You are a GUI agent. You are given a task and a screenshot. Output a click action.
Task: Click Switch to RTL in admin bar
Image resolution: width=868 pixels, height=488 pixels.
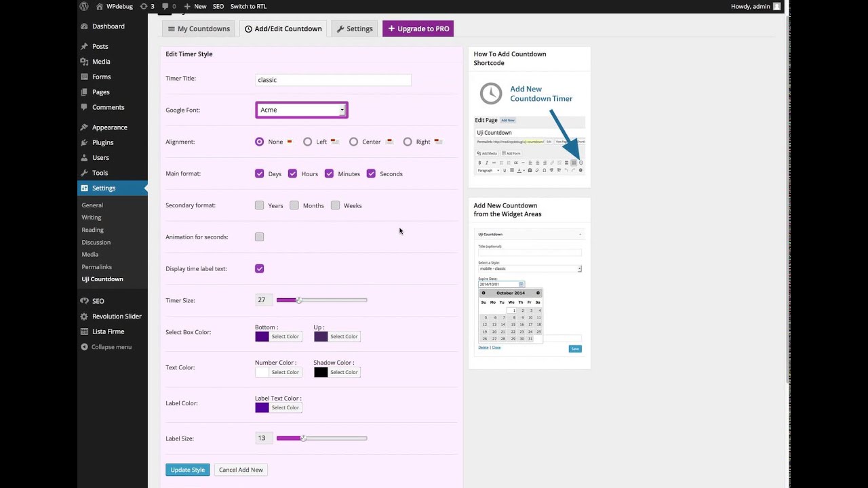pyautogui.click(x=248, y=6)
